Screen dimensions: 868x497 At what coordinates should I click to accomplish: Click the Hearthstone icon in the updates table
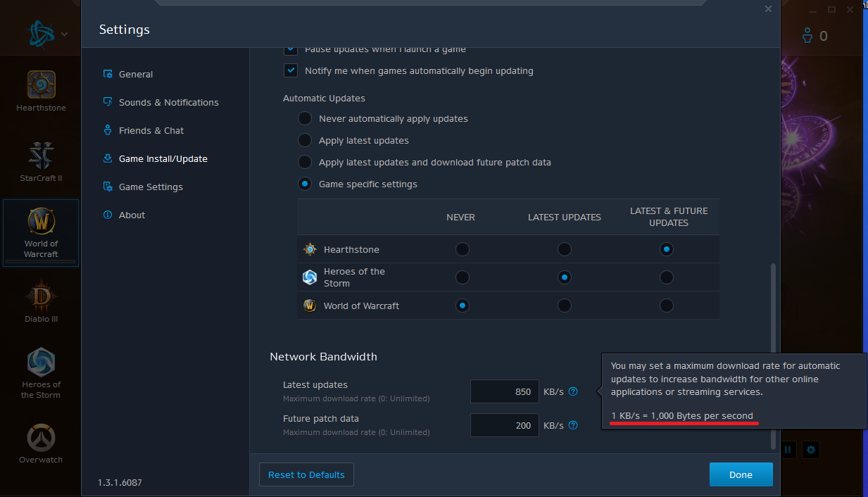click(310, 249)
